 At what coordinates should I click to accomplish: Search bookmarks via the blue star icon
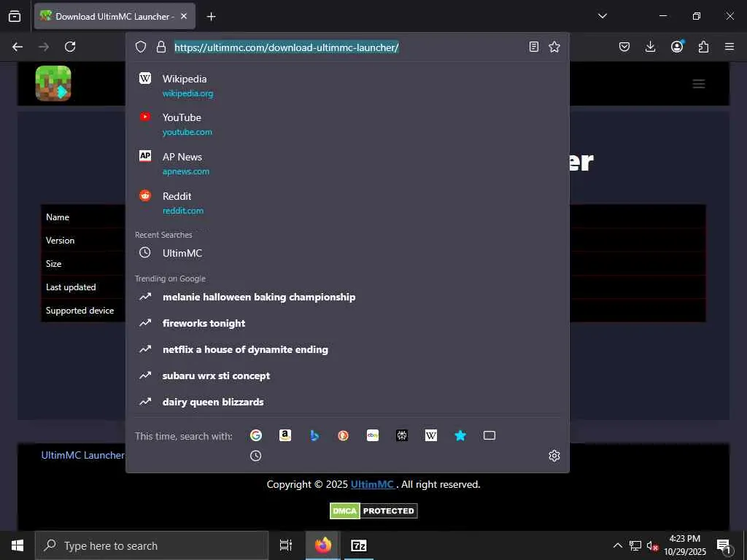[460, 435]
